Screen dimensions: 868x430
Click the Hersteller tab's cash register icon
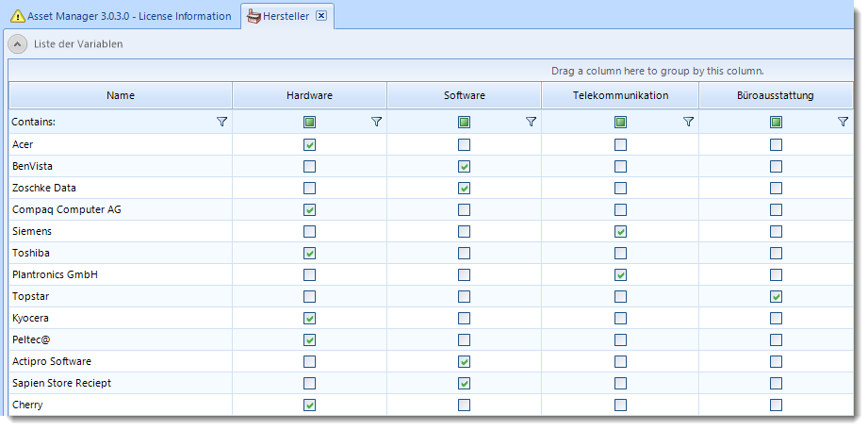253,16
